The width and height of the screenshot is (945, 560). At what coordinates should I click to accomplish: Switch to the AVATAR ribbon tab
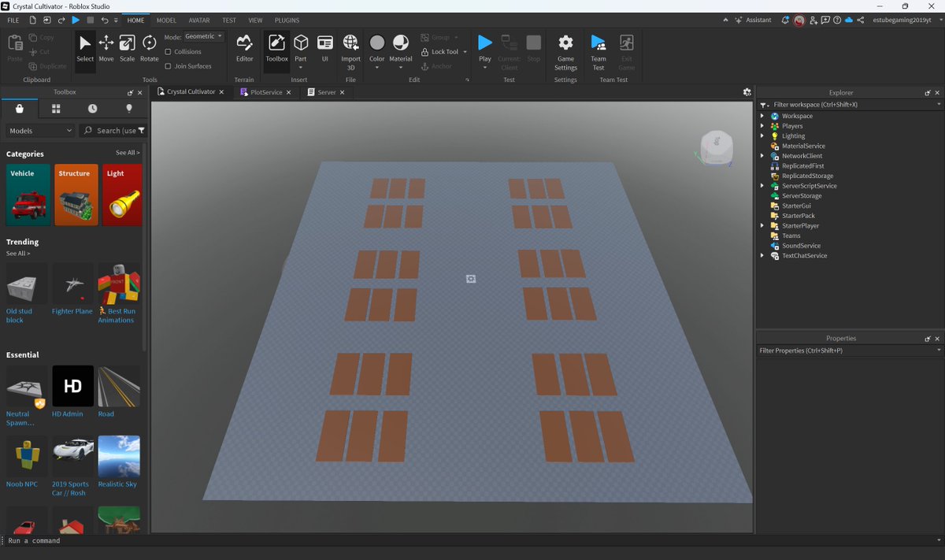tap(199, 20)
